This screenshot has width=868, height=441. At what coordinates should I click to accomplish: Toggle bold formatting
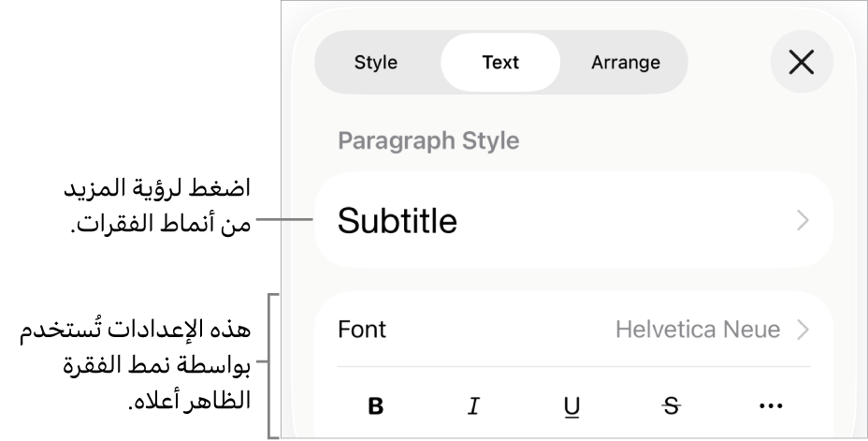[376, 406]
